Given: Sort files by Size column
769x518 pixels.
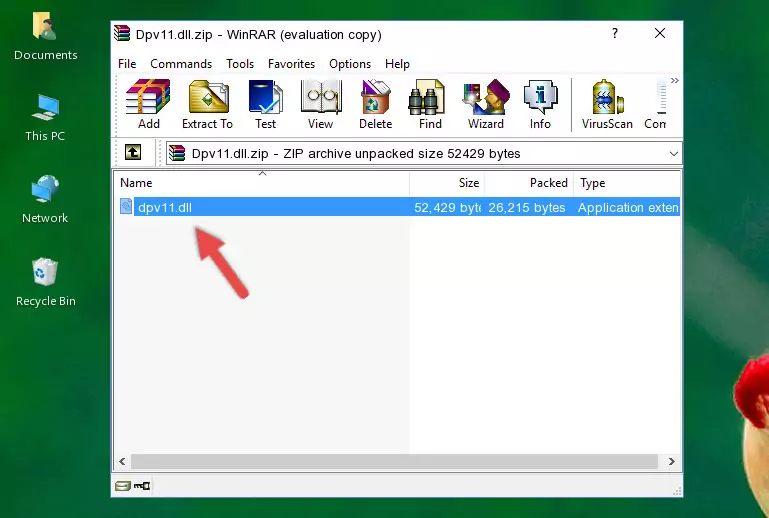Looking at the screenshot, I should coord(447,183).
